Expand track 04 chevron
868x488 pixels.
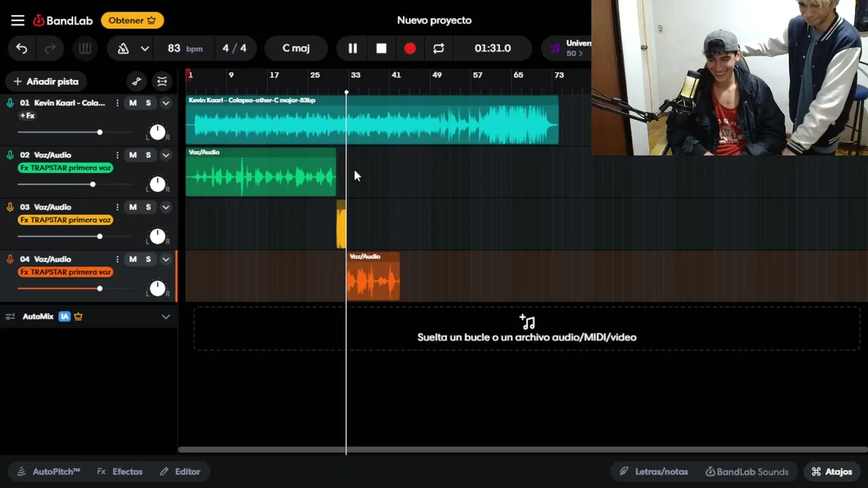165,260
